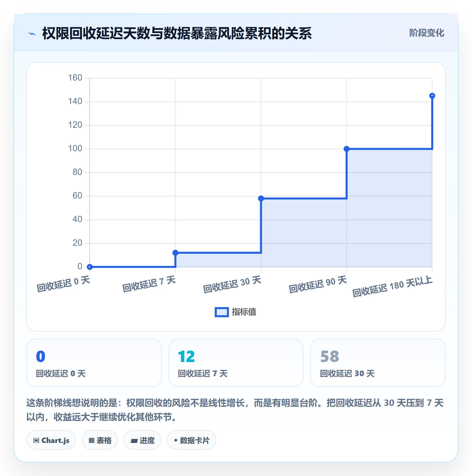Click the x-axis label 回收延迟 30 天
This screenshot has height=476, width=472.
click(232, 285)
